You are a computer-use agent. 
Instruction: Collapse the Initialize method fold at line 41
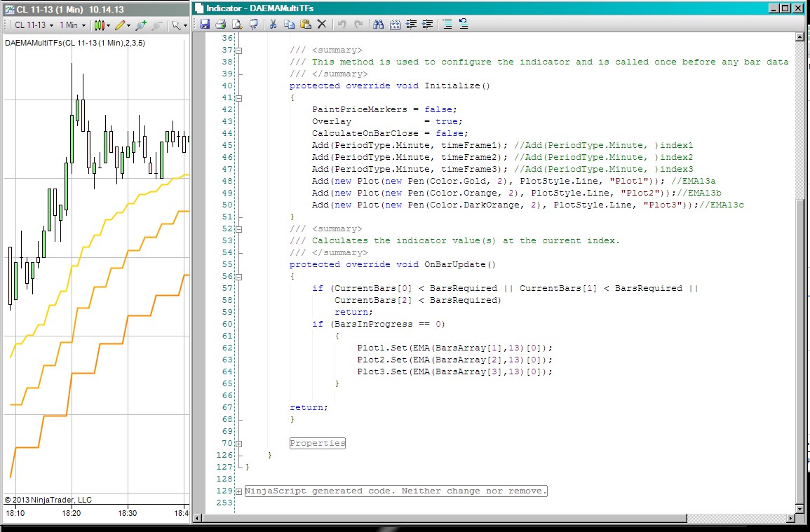[x=239, y=98]
